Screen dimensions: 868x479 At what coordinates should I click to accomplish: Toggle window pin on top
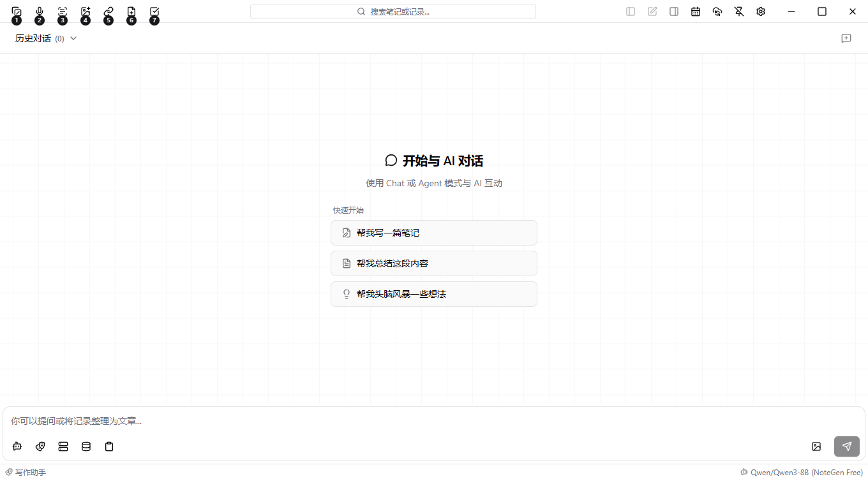[x=739, y=11]
